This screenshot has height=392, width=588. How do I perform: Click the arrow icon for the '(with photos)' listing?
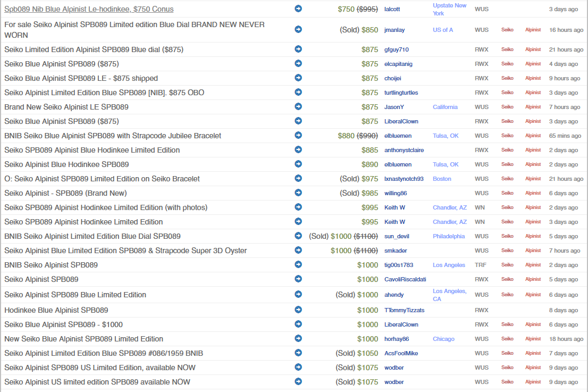point(298,207)
